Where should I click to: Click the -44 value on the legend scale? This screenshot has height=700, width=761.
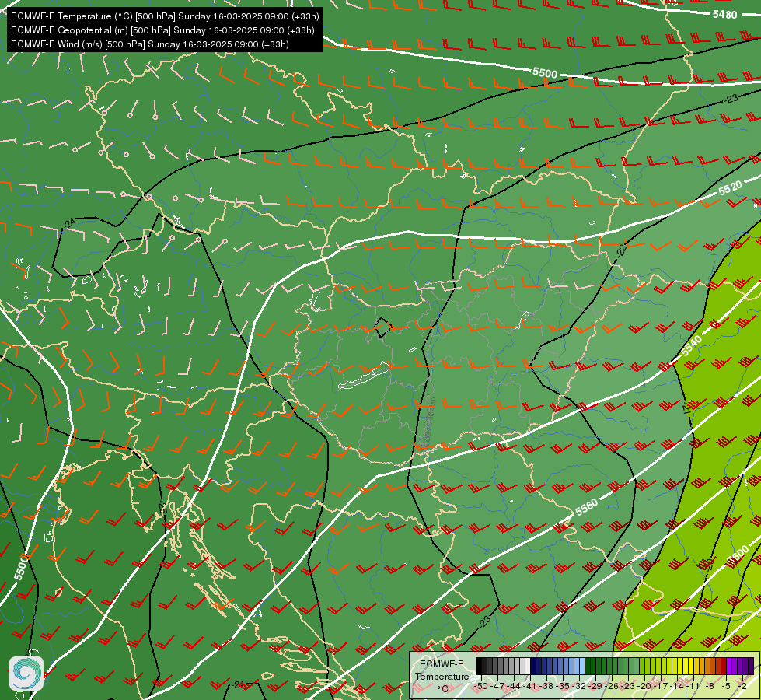click(x=514, y=686)
